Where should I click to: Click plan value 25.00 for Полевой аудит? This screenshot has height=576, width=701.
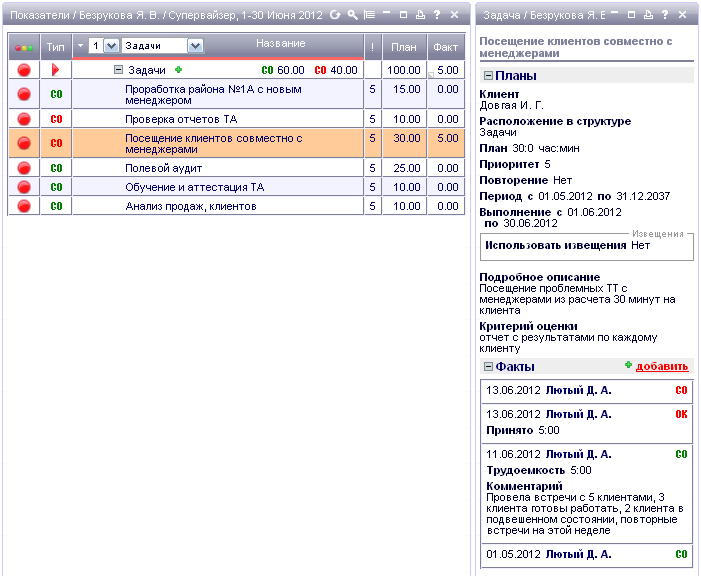[x=407, y=168]
